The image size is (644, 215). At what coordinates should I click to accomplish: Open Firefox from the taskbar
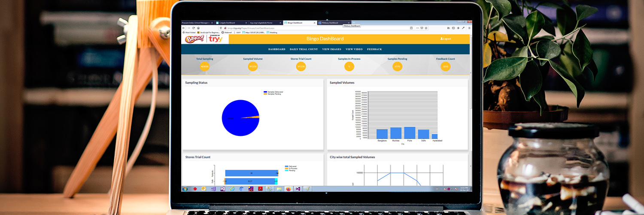pyautogui.click(x=288, y=189)
